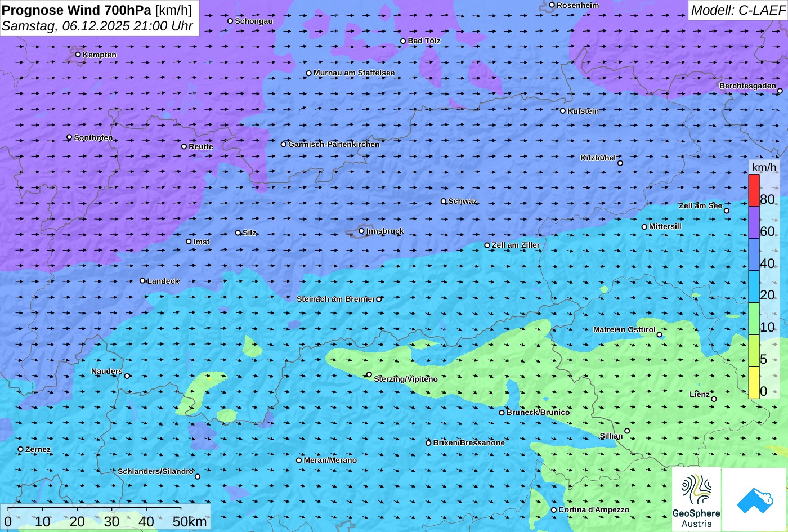Click the 'Mittersill' label
Viewport: 788px width, 532px height.
[x=665, y=226]
